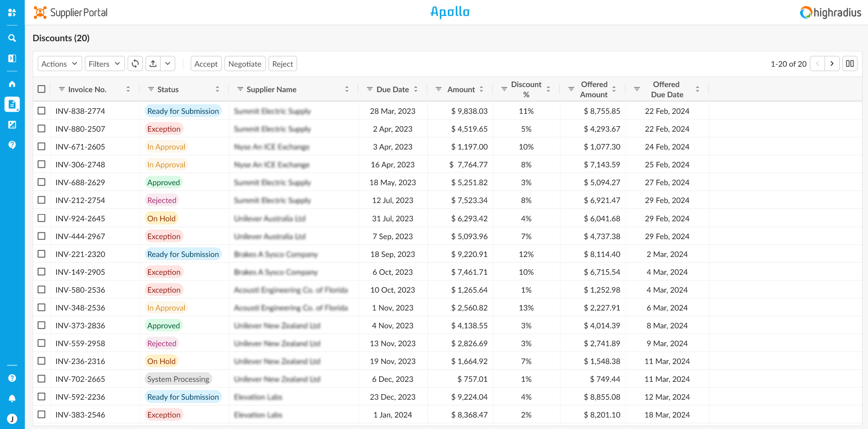Click the Reject button

tap(283, 64)
